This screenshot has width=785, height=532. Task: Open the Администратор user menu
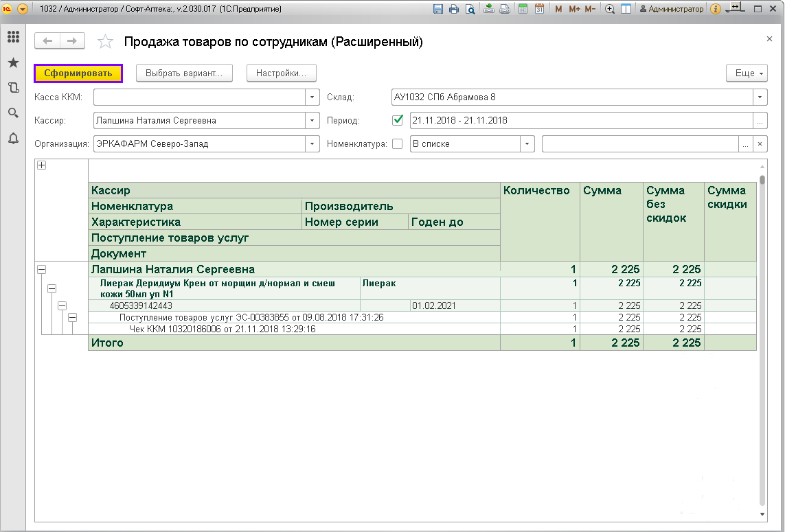671,9
